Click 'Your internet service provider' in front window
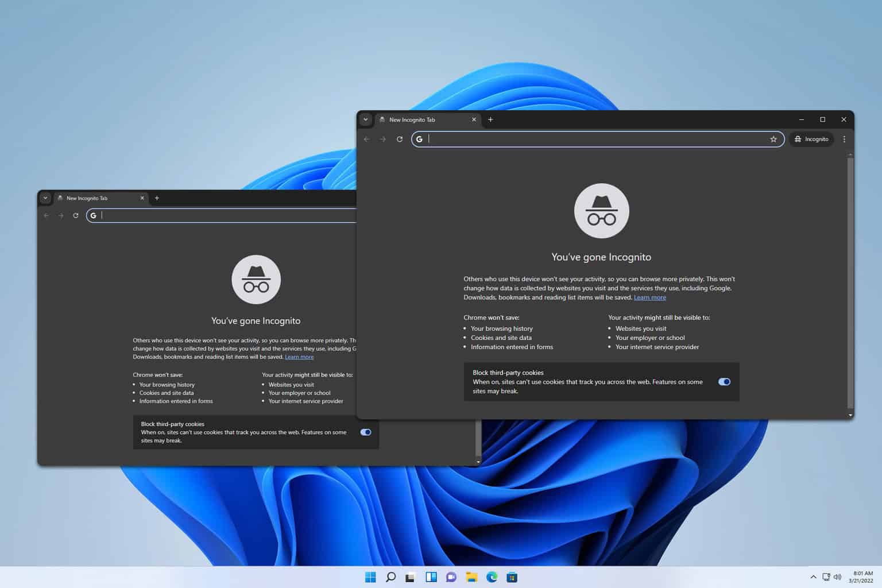Image resolution: width=882 pixels, height=588 pixels. click(657, 347)
